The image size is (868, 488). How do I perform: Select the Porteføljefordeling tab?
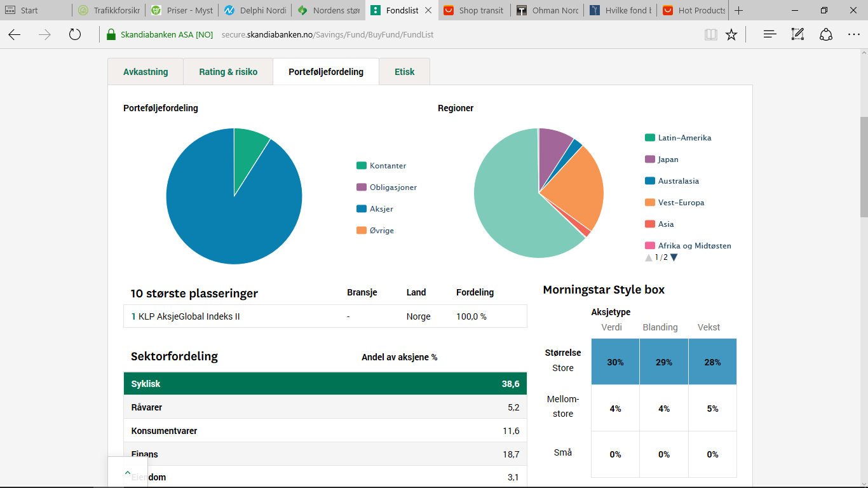[326, 72]
